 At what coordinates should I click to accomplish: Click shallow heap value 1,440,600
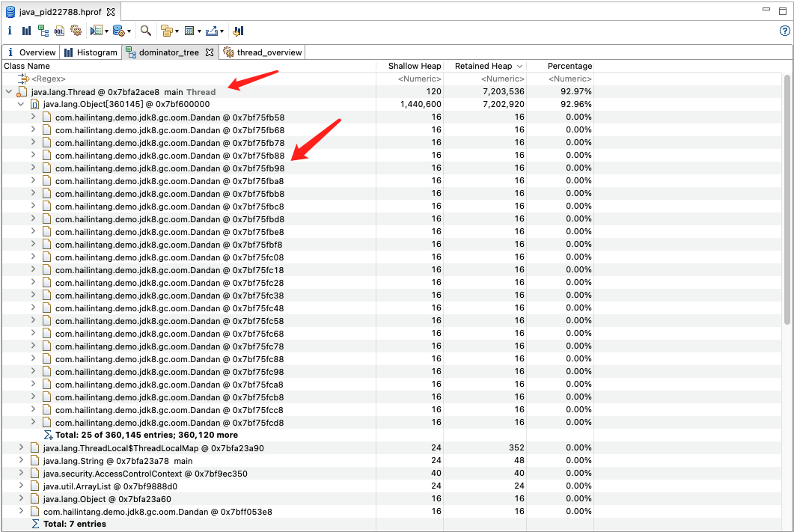tap(421, 104)
